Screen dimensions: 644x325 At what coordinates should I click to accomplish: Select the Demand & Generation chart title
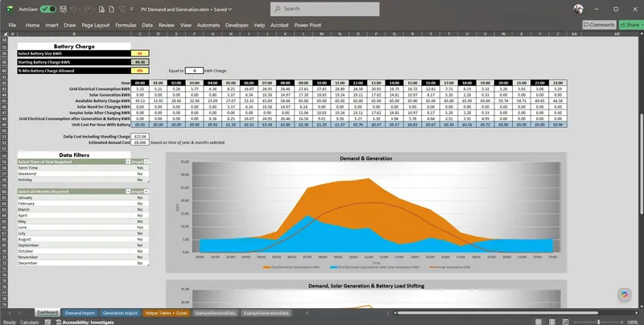click(x=365, y=158)
